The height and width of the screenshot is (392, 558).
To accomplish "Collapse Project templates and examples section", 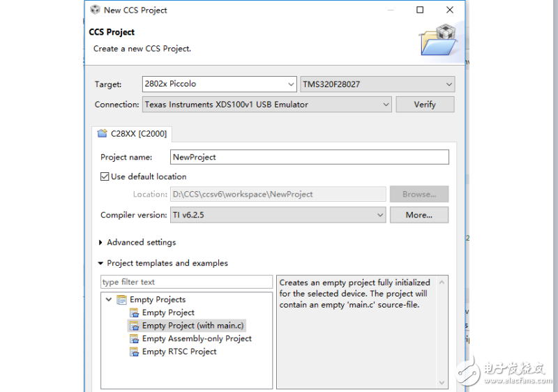I will pos(102,263).
